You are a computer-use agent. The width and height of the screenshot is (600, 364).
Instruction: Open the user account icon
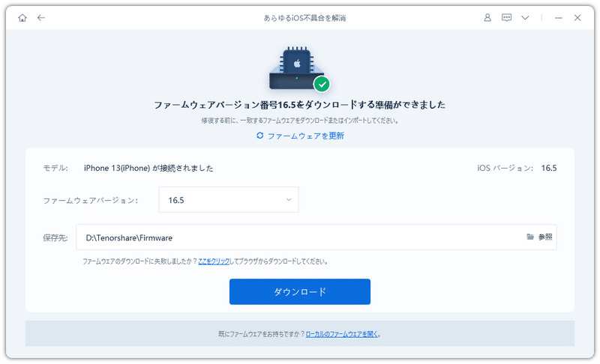click(487, 17)
